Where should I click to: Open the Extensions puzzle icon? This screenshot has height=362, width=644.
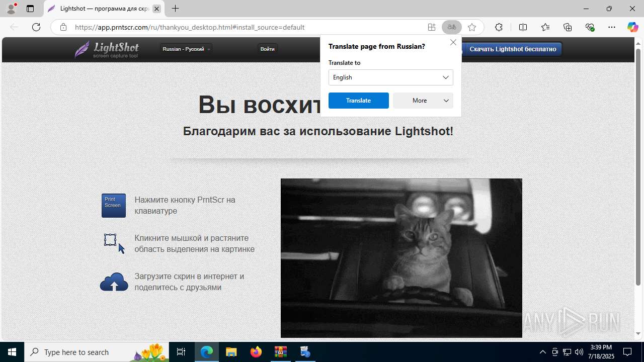coord(499,27)
